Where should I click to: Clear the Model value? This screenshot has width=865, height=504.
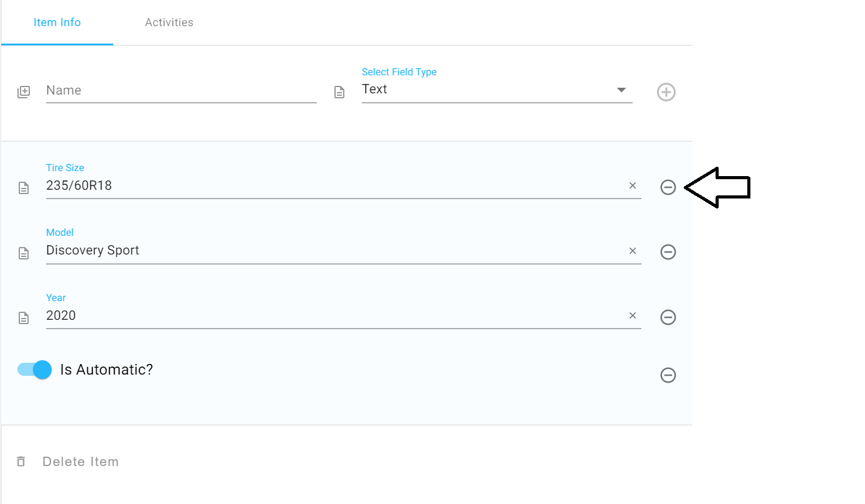pyautogui.click(x=633, y=251)
